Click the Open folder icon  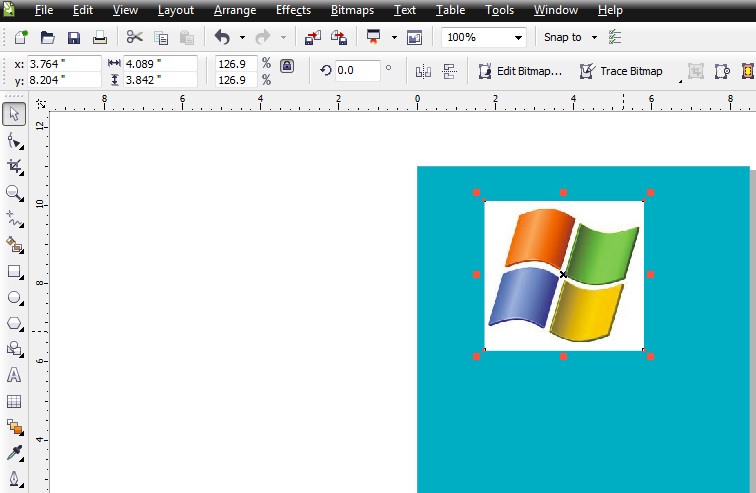[47, 37]
